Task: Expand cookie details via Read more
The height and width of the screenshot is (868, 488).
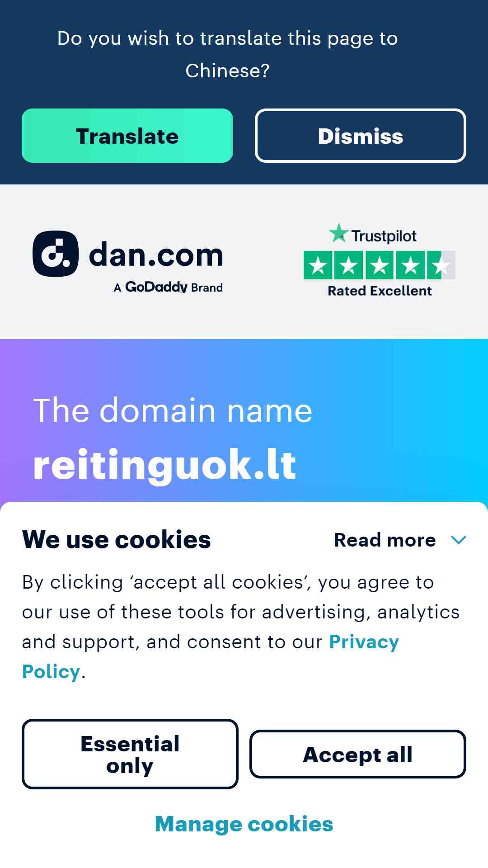Action: [x=385, y=540]
